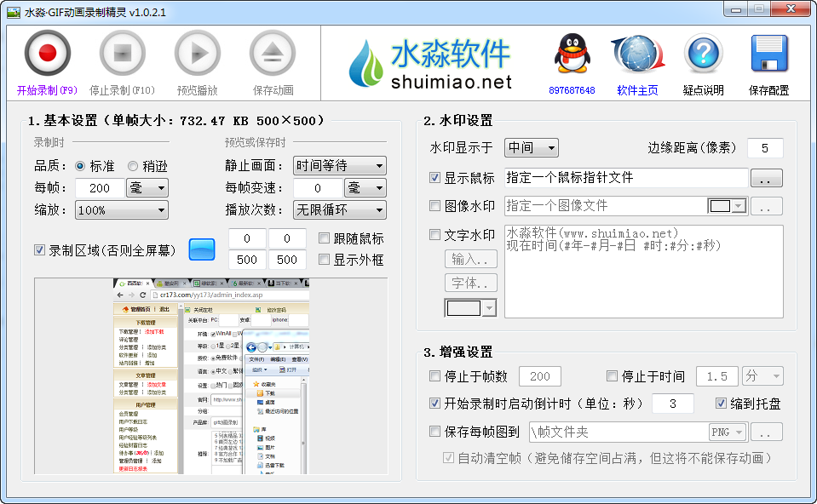This screenshot has width=817, height=504.
Task: Open the PNG image format dropdown
Action: point(728,432)
